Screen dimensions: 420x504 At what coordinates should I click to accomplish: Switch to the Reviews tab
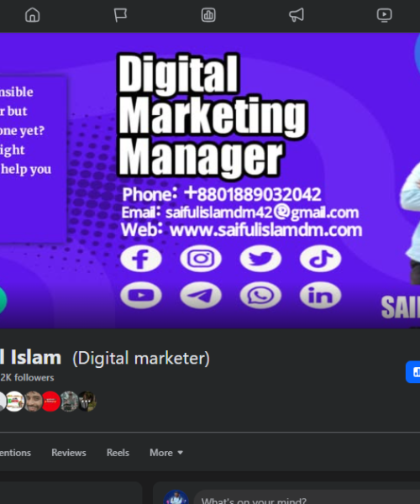point(69,453)
